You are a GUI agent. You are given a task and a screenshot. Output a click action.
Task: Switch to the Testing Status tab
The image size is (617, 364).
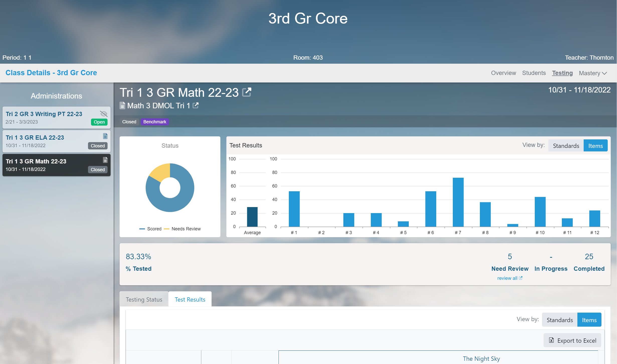tap(144, 299)
